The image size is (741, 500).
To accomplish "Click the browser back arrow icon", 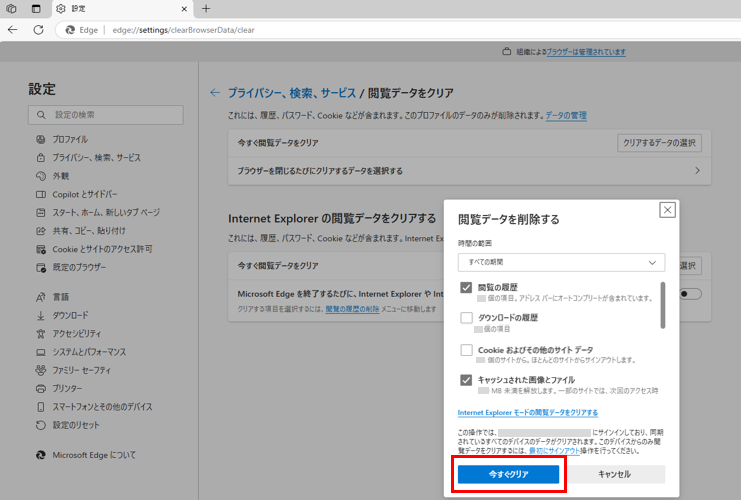I will pyautogui.click(x=13, y=30).
